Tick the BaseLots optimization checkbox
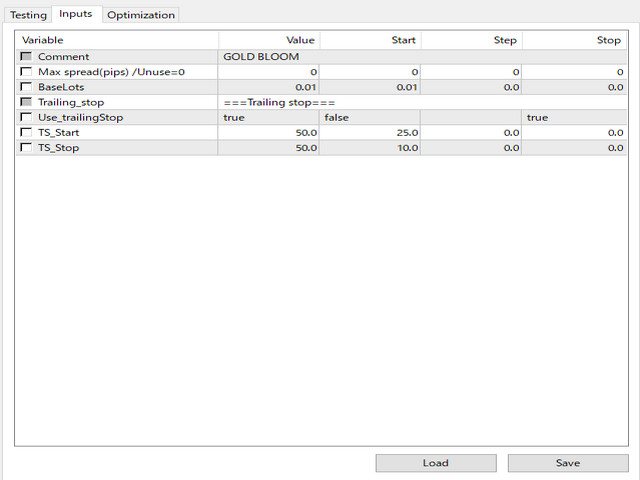 (x=26, y=87)
